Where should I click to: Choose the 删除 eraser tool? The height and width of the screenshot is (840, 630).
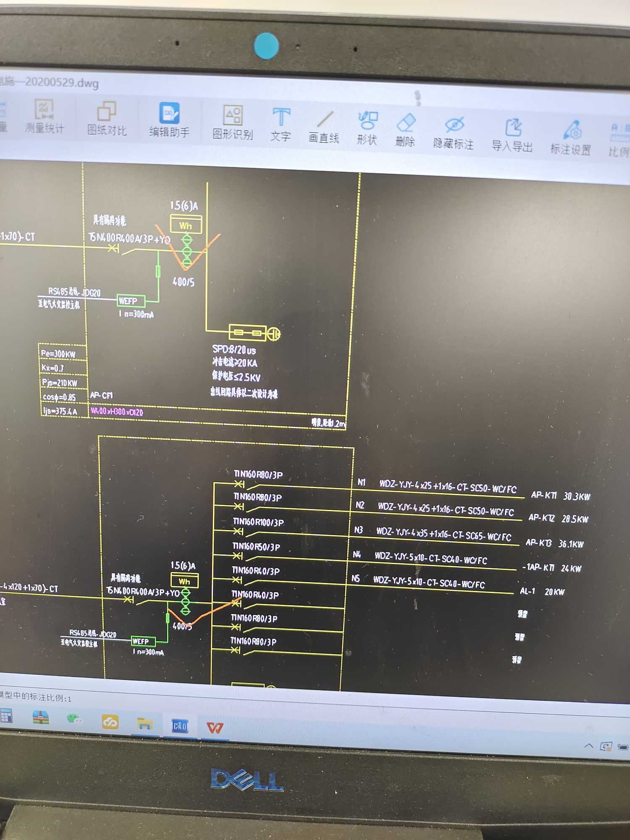405,130
